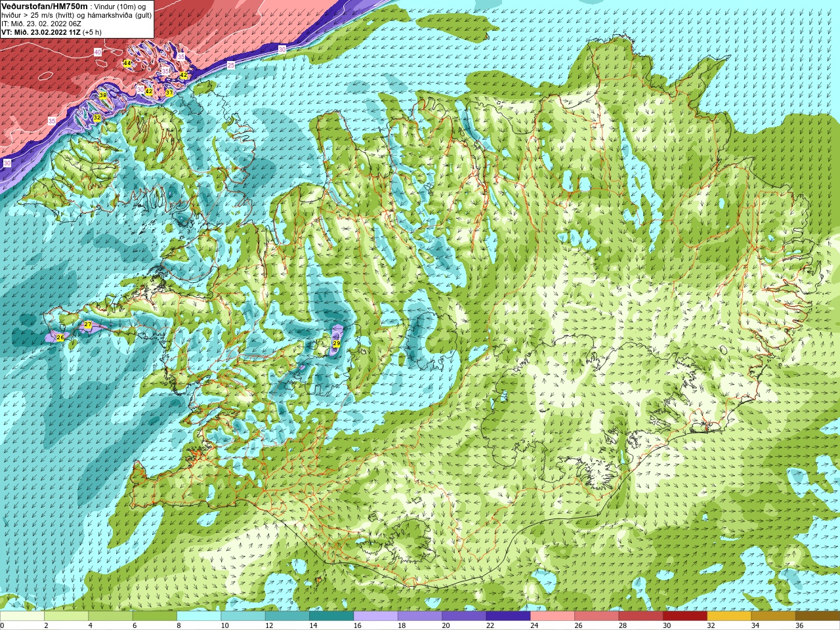Viewport: 840px width, 630px height.
Task: Click the turquoise 10–12 legend swatch
Action: pyautogui.click(x=243, y=616)
